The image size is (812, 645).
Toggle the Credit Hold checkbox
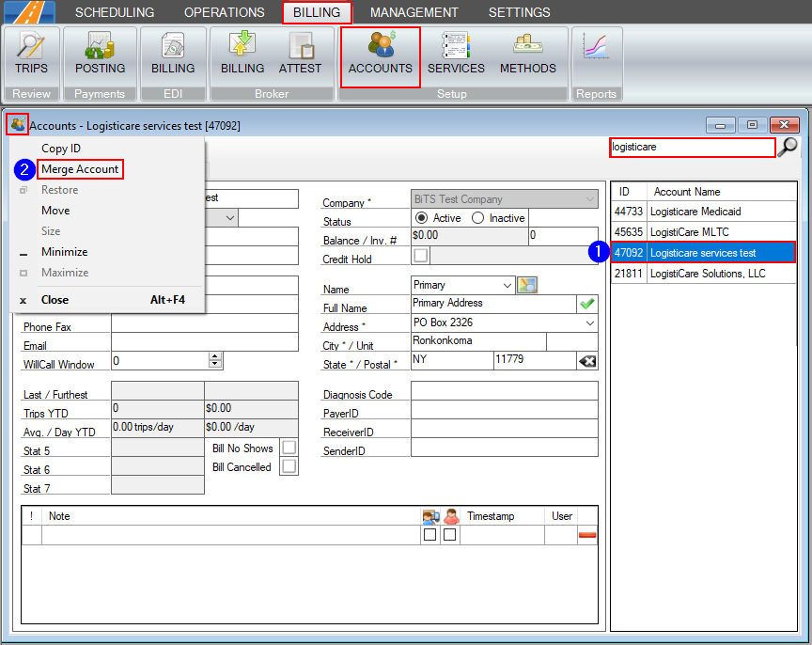(421, 256)
